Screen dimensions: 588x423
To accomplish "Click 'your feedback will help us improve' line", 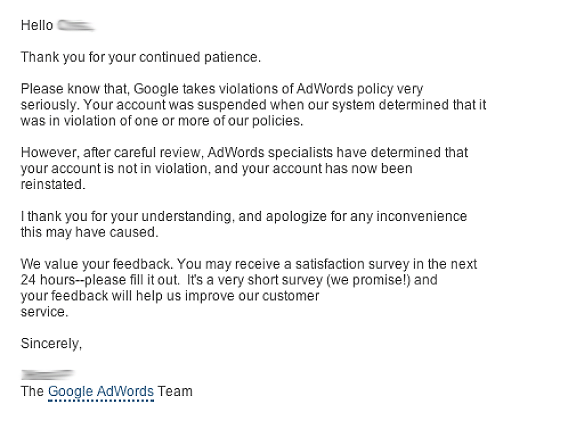I will tap(170, 296).
